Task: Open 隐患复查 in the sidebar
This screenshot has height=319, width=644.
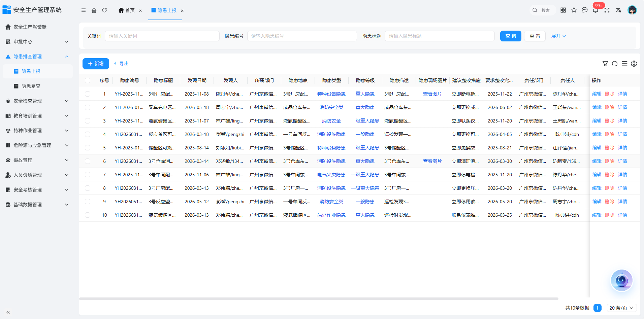Action: pyautogui.click(x=37, y=86)
